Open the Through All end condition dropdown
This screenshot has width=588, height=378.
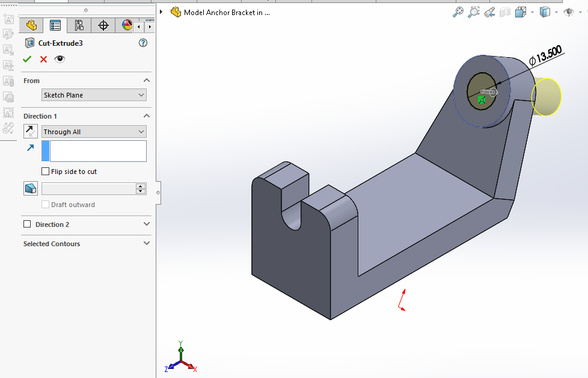(94, 132)
